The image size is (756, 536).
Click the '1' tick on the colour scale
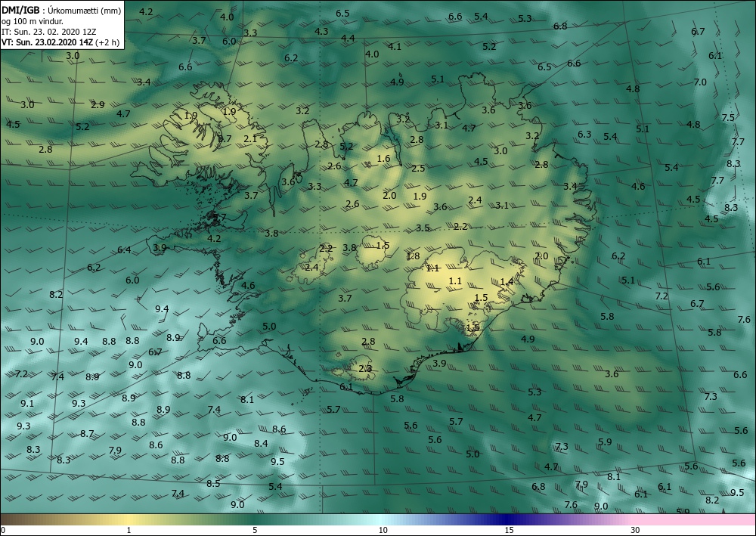129,530
